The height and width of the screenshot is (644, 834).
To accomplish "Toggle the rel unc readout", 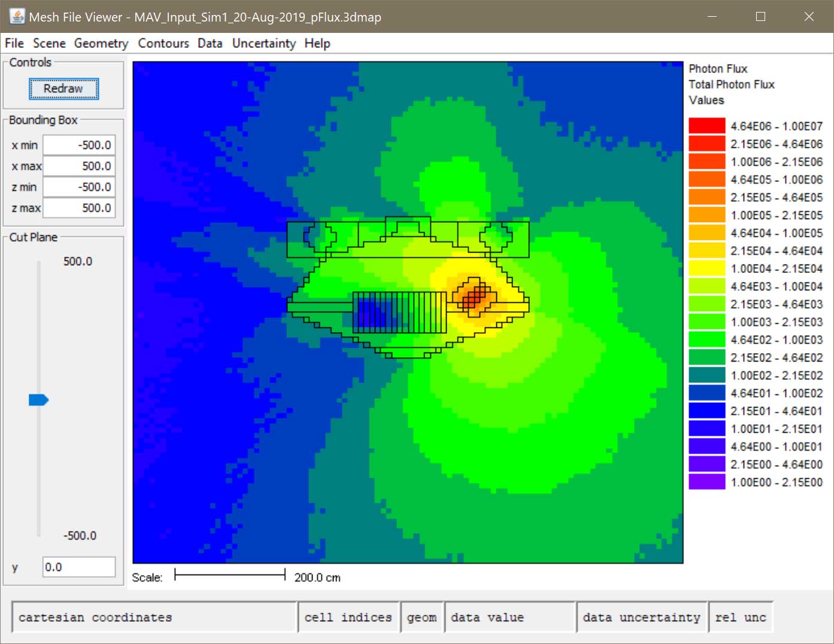I will coord(742,617).
